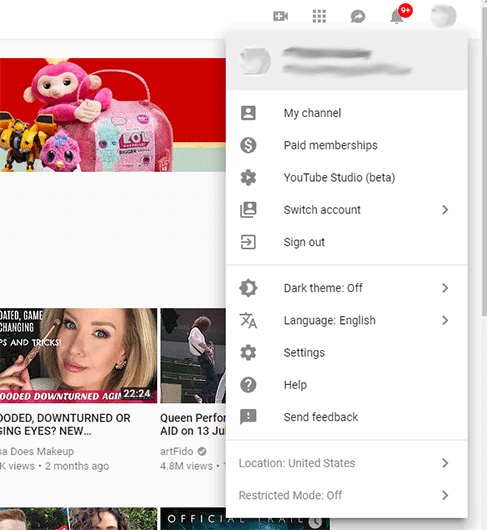
Task: Visit the Does Makeup channel link
Action: [37, 451]
